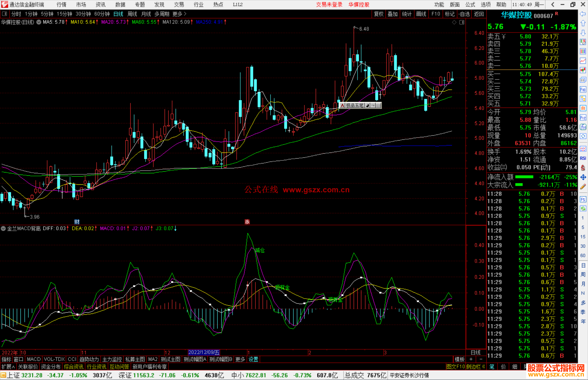This screenshot has height=380, width=588.
Task: Toggle the chart panel layout icon top-left
Action: coord(5,14)
